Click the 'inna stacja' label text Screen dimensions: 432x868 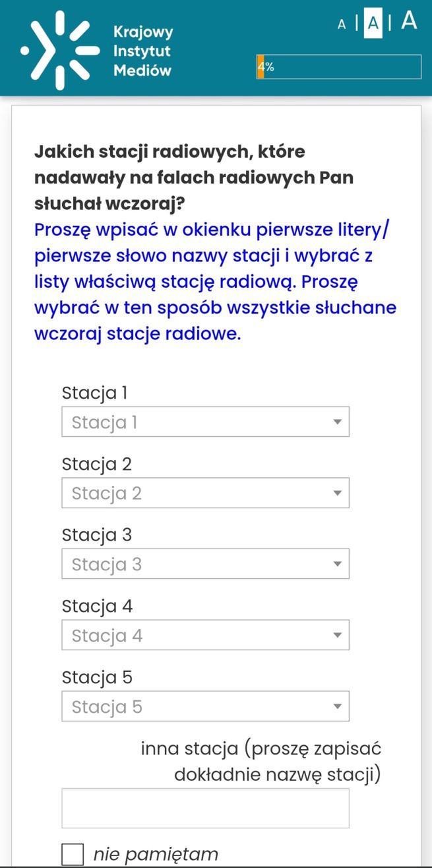click(261, 760)
